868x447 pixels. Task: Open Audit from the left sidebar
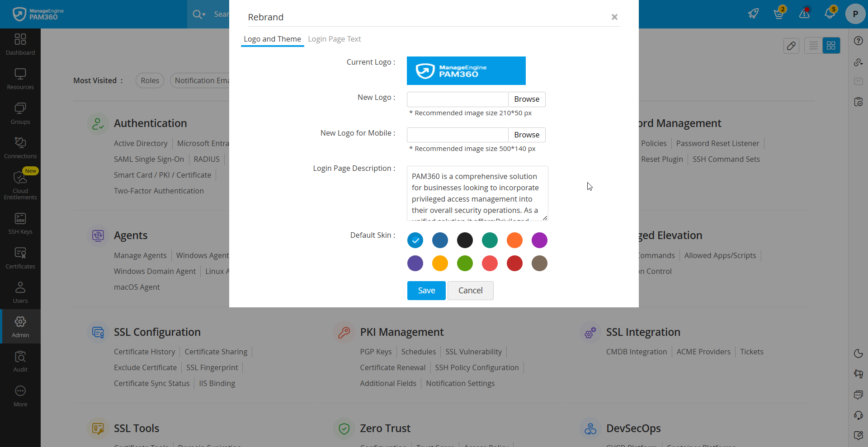click(x=20, y=362)
